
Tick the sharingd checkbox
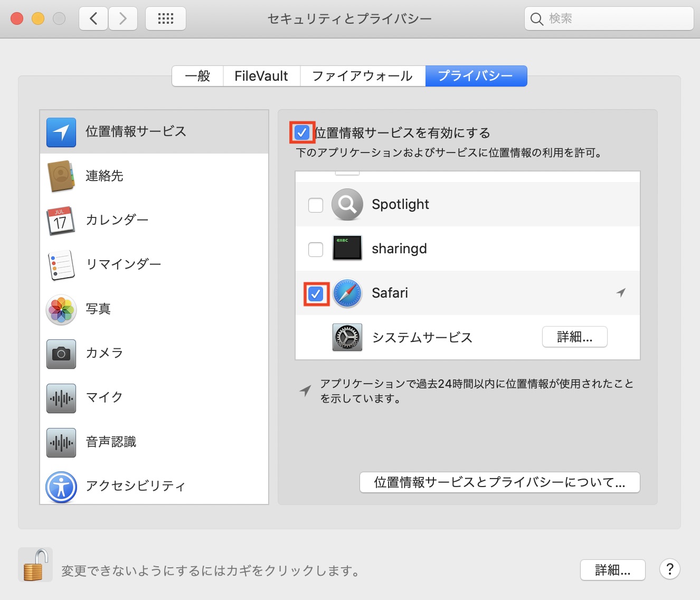[x=316, y=249]
